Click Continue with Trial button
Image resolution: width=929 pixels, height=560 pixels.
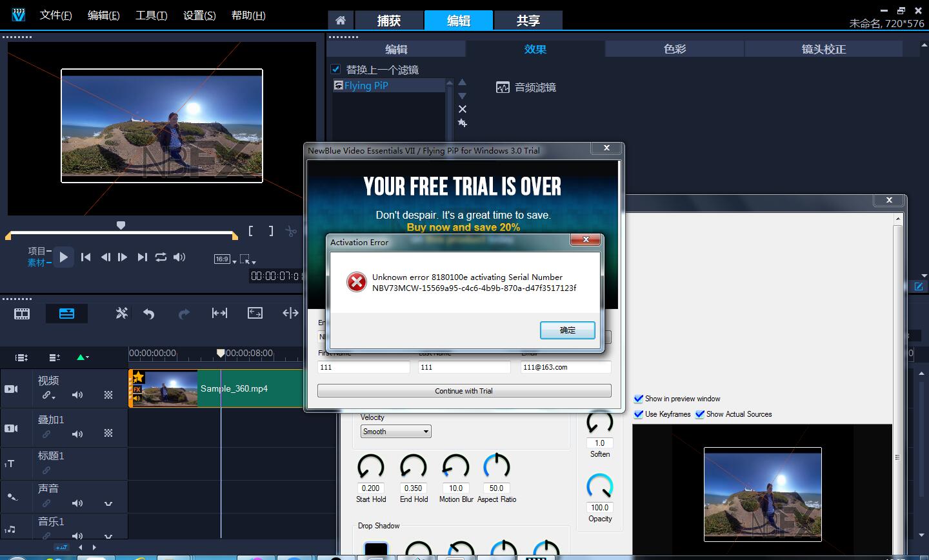coord(464,391)
